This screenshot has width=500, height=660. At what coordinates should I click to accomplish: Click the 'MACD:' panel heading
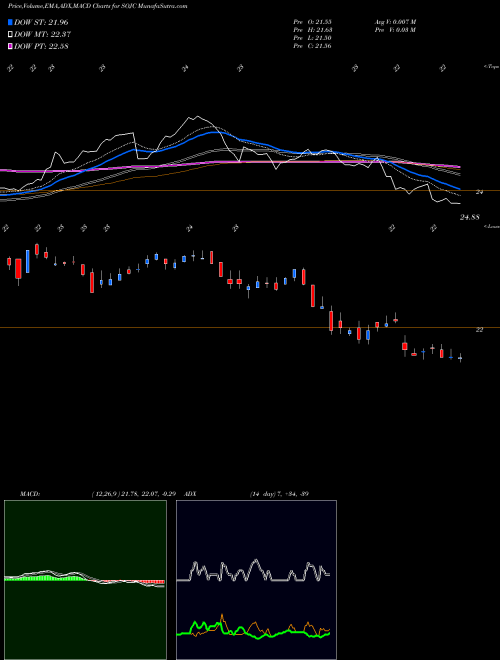pos(30,494)
